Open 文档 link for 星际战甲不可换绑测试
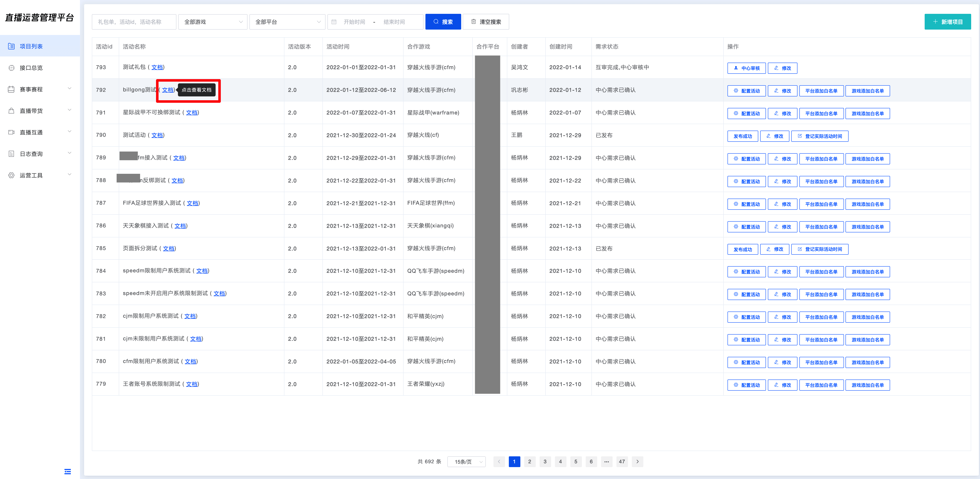 [192, 113]
